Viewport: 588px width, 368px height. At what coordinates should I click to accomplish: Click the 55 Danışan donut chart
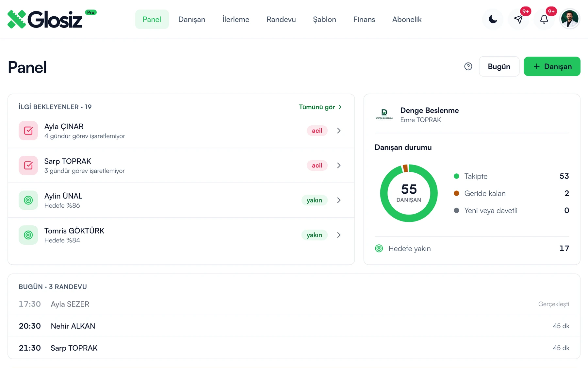409,193
